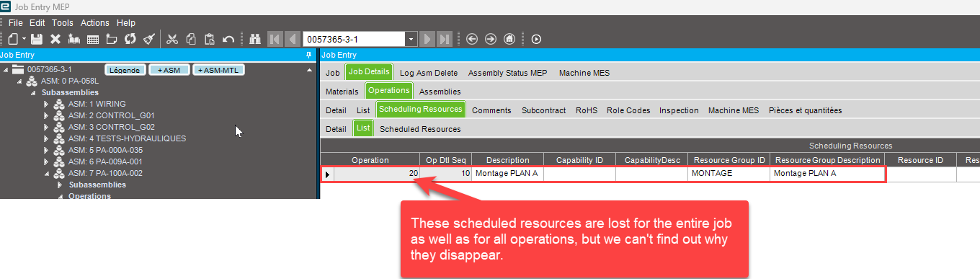This screenshot has height=279, width=980.
Task: Click the Cut scissors icon
Action: (x=172, y=39)
